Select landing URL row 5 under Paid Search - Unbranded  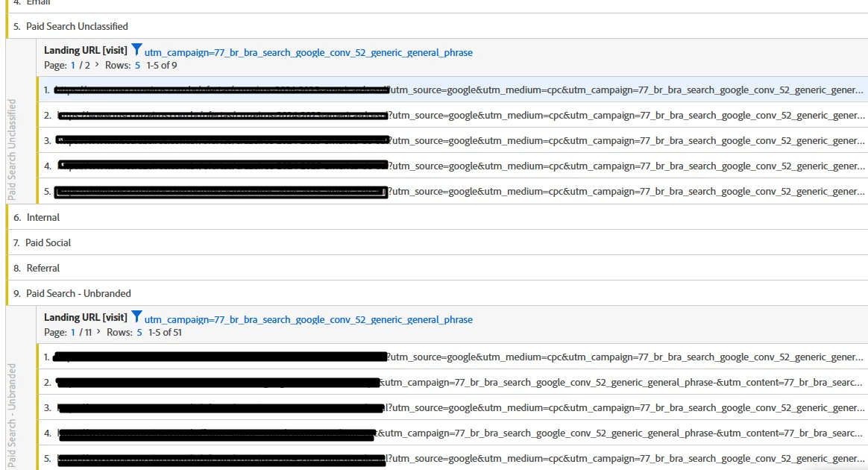click(453, 458)
